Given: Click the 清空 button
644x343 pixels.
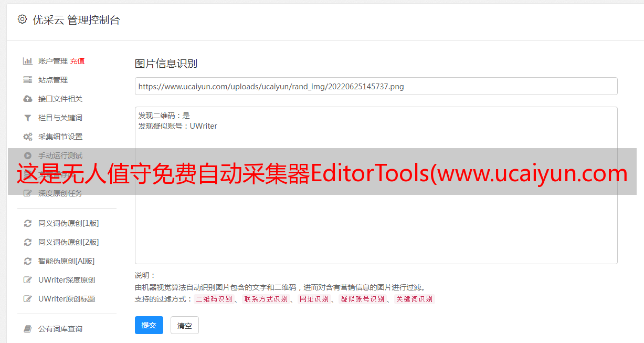Looking at the screenshot, I should 185,325.
